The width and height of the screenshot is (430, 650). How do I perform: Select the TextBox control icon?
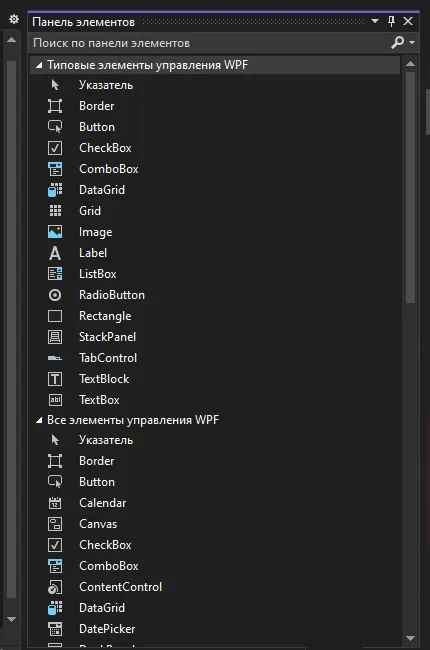(x=55, y=400)
